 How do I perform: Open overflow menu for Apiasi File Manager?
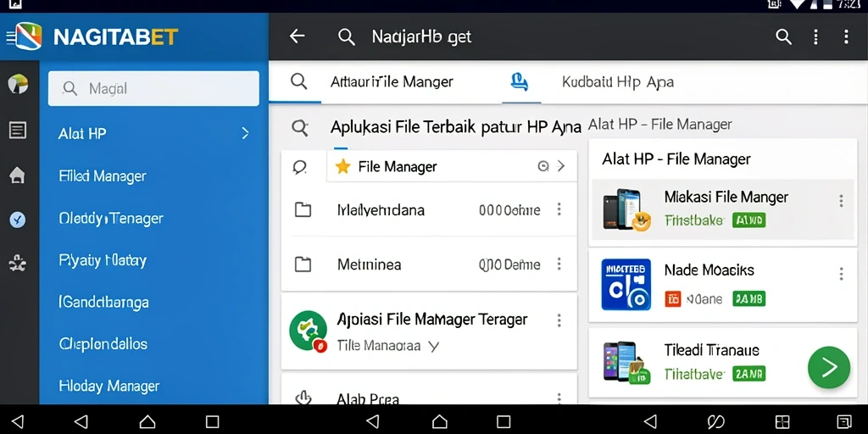559,320
